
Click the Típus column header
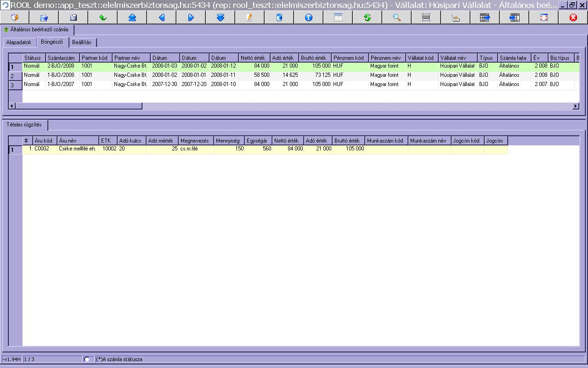tap(487, 58)
